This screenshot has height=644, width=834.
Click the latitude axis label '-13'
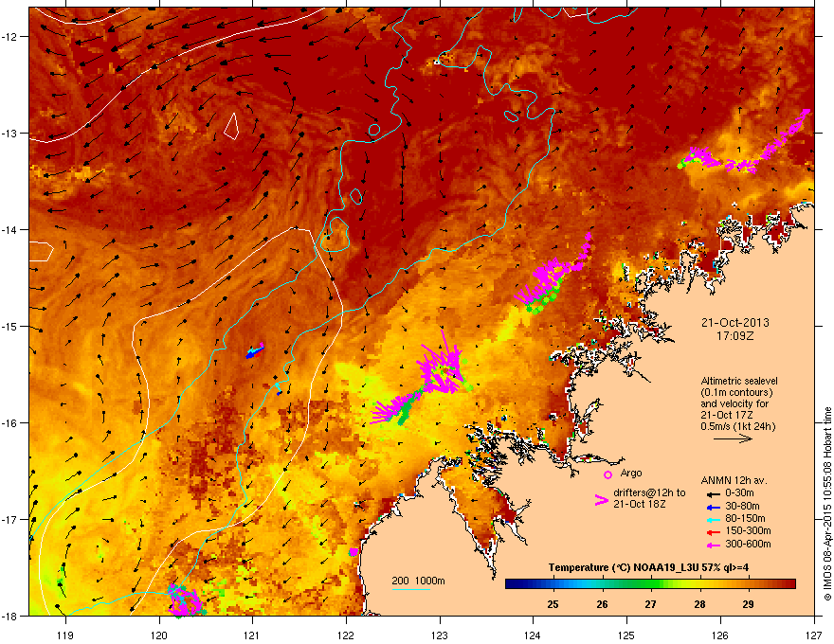pos(10,133)
